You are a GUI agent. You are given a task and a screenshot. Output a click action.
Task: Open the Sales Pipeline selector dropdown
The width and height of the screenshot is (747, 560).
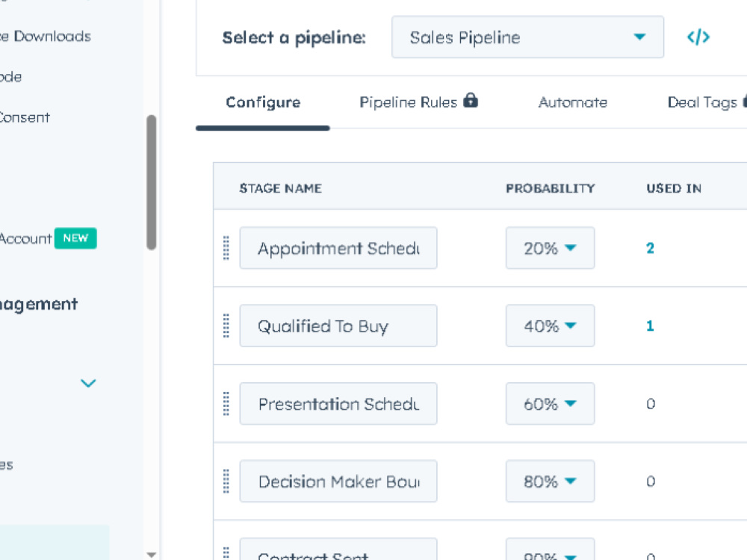527,37
